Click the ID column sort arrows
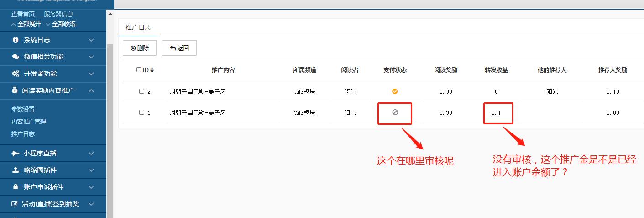 click(x=152, y=70)
